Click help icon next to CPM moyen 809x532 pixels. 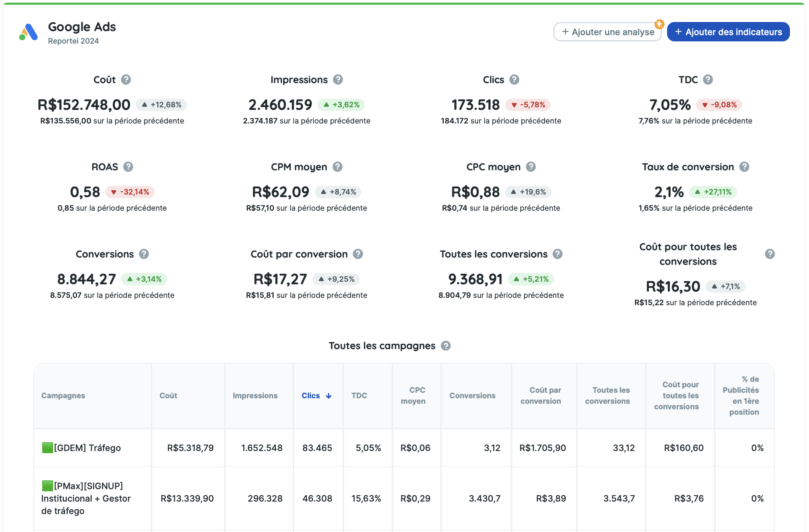pyautogui.click(x=337, y=167)
